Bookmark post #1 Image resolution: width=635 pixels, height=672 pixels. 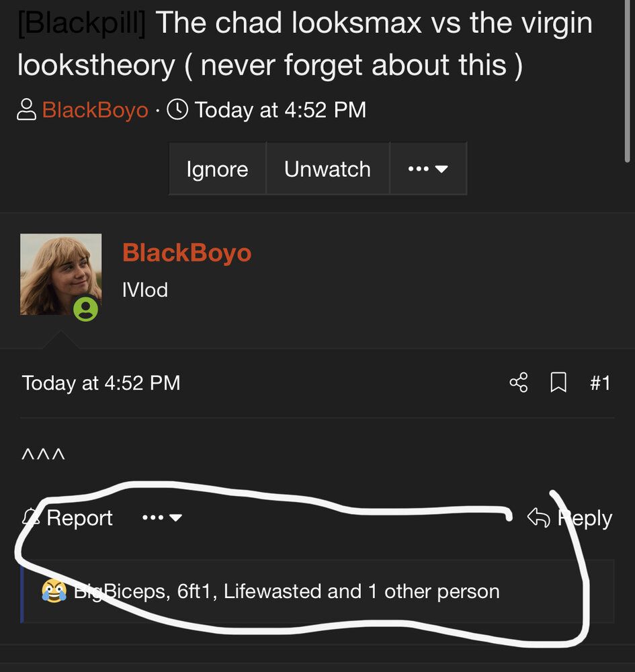coord(558,382)
